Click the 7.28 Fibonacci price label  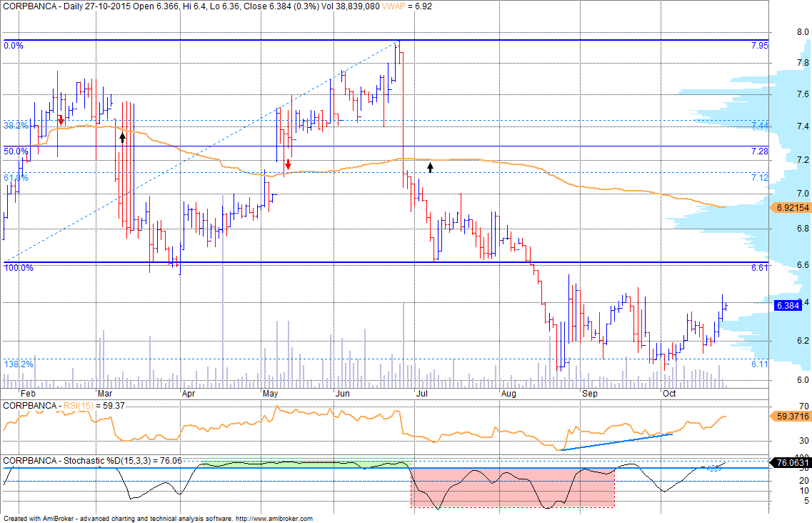[760, 151]
